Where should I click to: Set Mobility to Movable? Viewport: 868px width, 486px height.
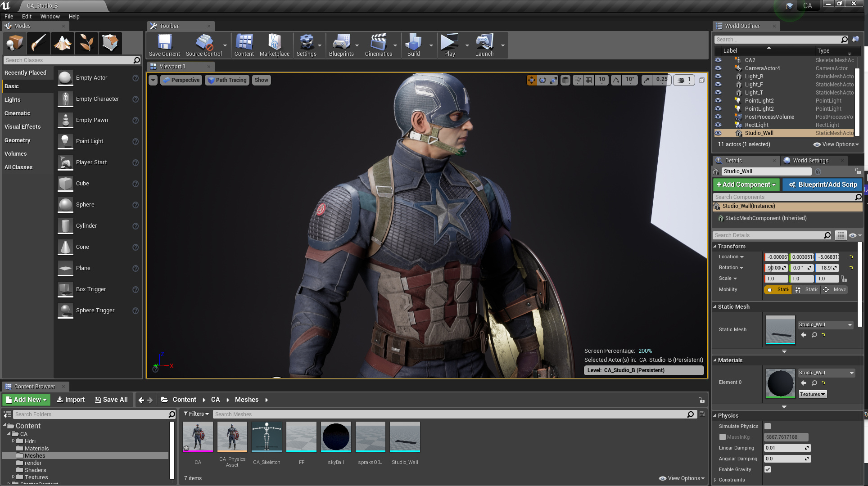pyautogui.click(x=835, y=290)
